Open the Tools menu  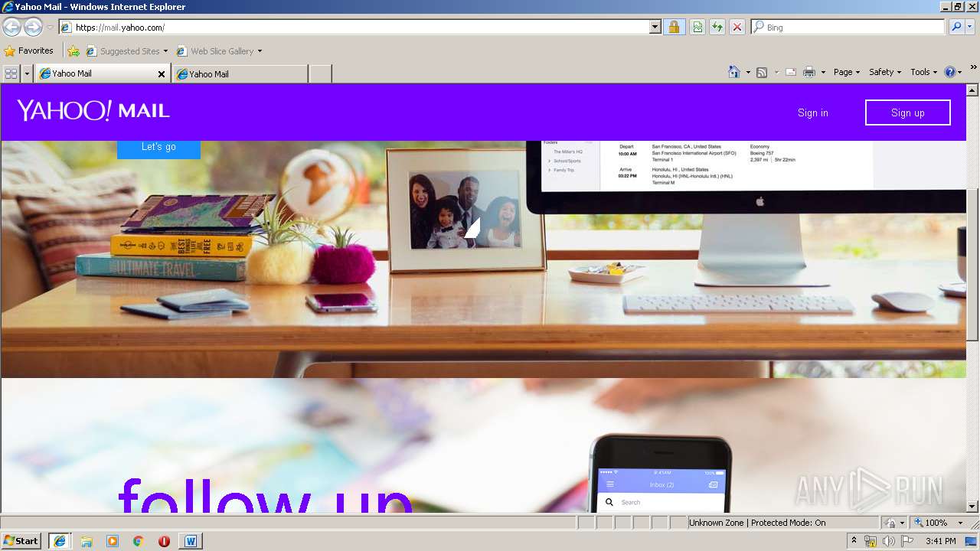point(924,72)
